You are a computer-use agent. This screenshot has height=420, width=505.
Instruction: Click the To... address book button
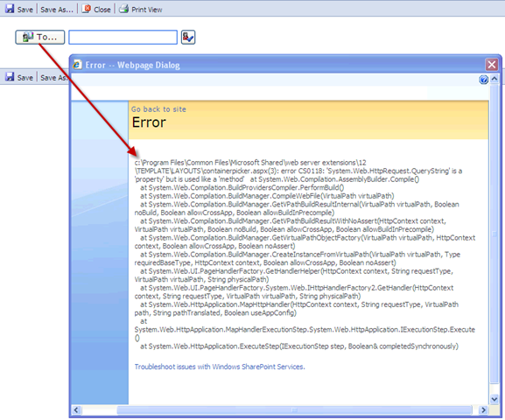[x=40, y=37]
